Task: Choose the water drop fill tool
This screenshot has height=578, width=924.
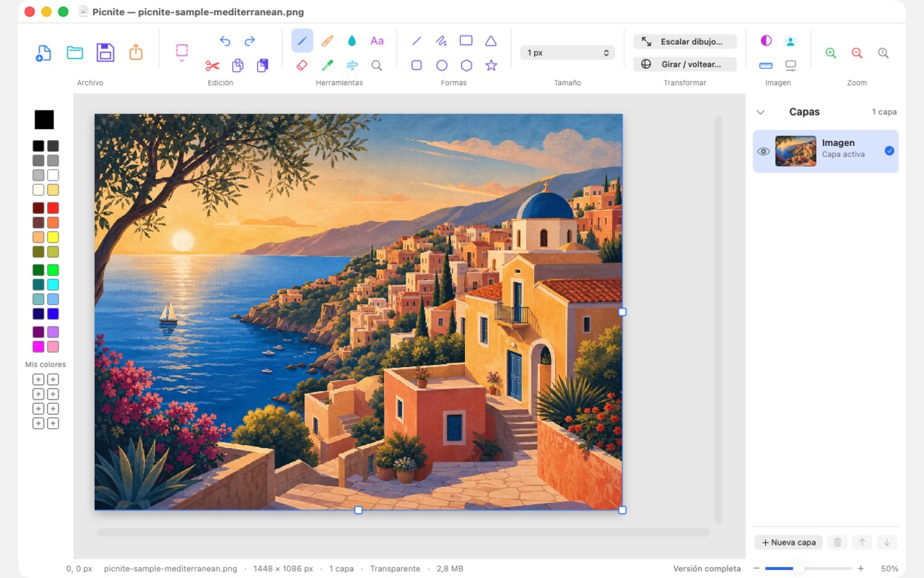Action: point(352,41)
